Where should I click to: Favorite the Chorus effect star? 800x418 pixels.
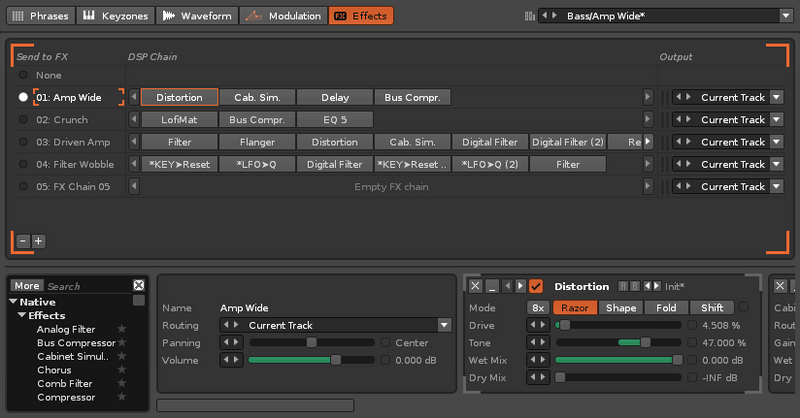point(122,370)
